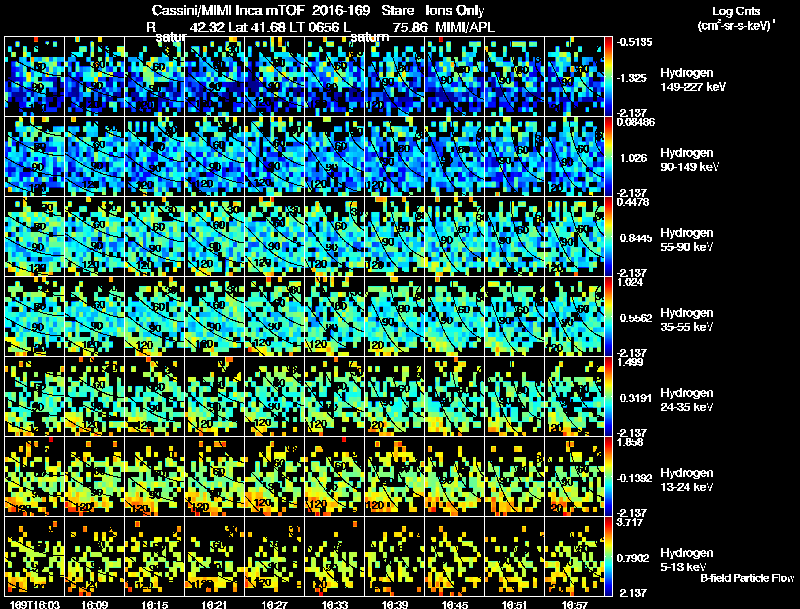Click the '16:39' time label
The width and height of the screenshot is (800, 609).
click(395, 605)
